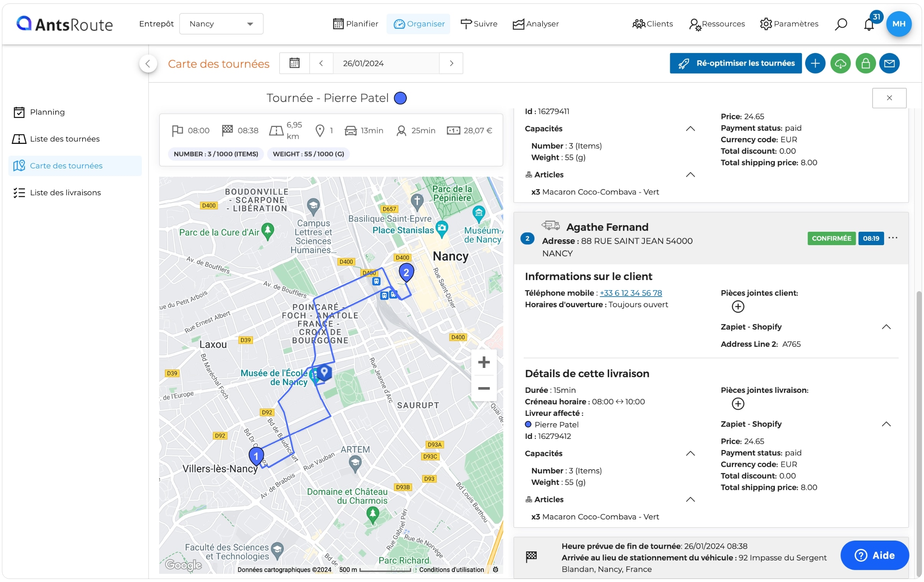The height and width of the screenshot is (582, 924).
Task: Click the 08:19 time badge
Action: (871, 238)
